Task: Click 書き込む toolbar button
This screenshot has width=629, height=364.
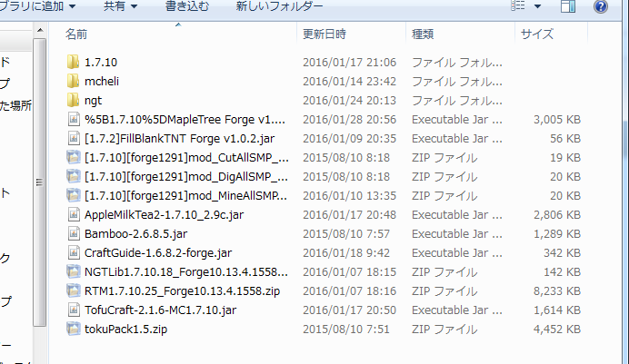Action: tap(187, 6)
